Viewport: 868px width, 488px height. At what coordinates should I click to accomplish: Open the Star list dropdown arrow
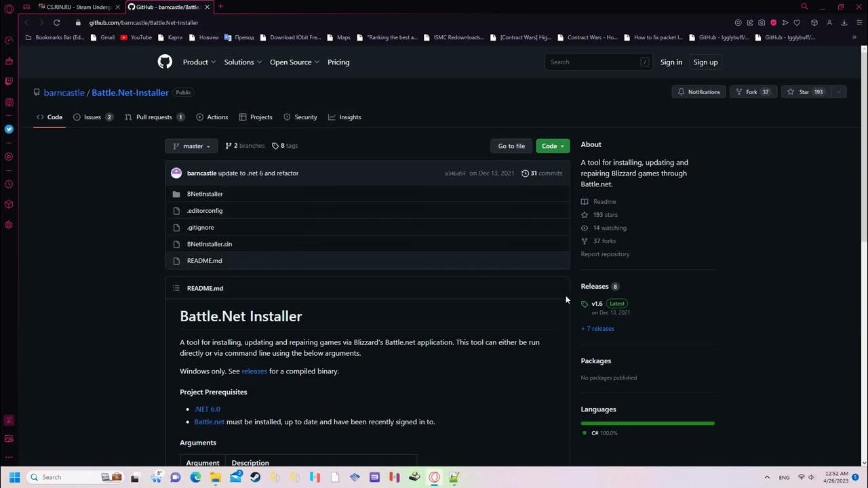(839, 92)
